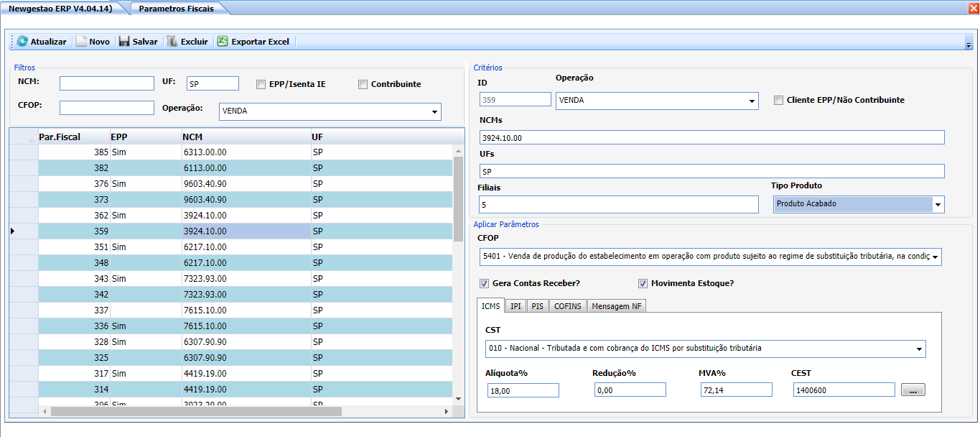
Task: Click the grid vertical scrollbar thumb
Action: tap(459, 198)
